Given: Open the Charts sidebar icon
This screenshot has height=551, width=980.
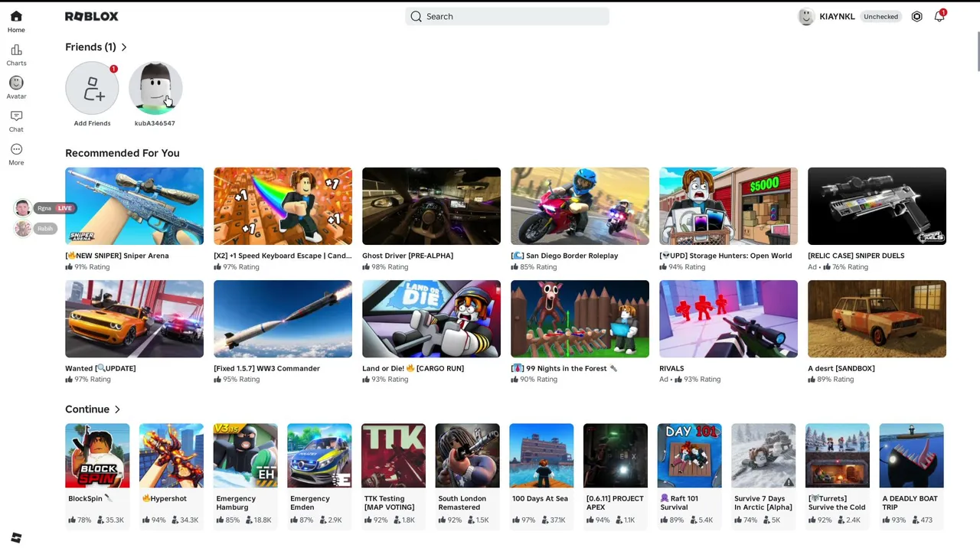Looking at the screenshot, I should [16, 50].
